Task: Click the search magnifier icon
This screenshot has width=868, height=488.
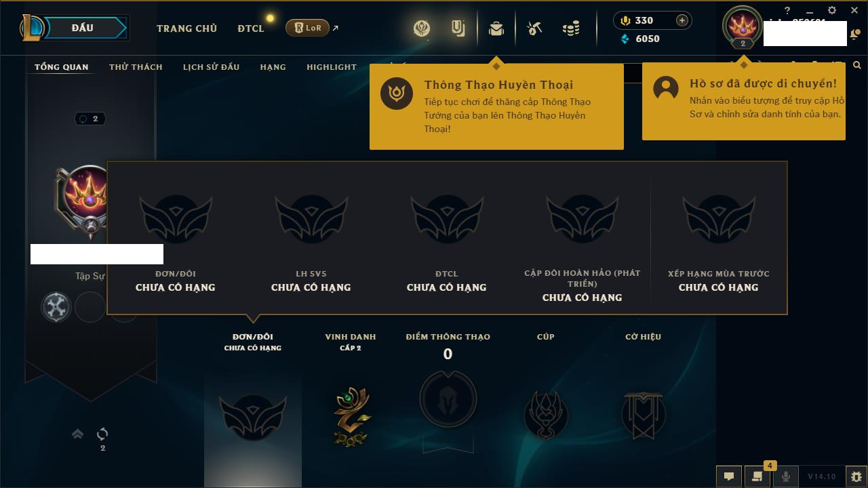Action: coord(857,66)
